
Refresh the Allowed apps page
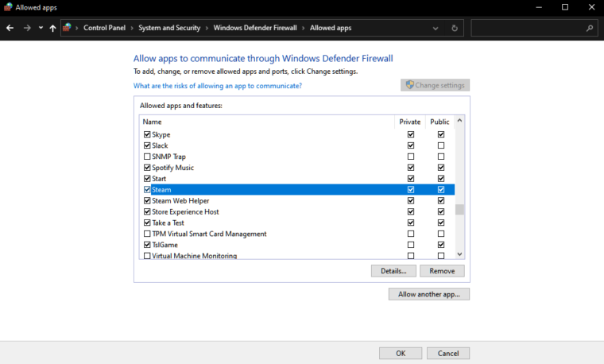coord(454,28)
